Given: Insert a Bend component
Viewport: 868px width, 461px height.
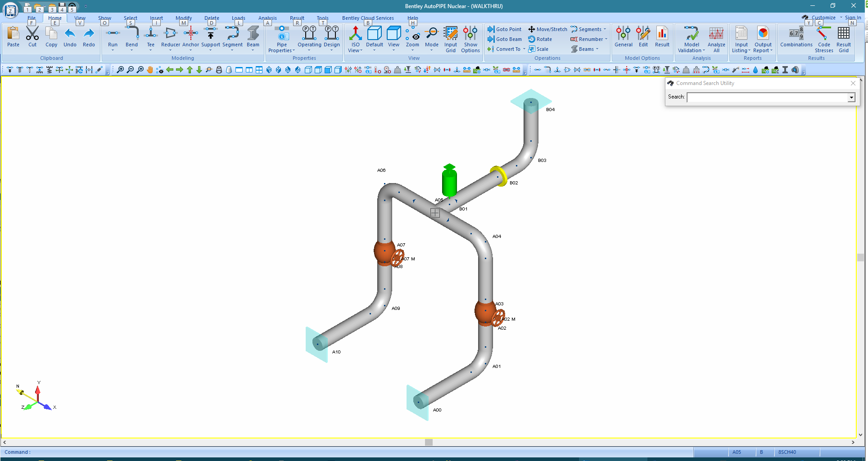Looking at the screenshot, I should 131,38.
